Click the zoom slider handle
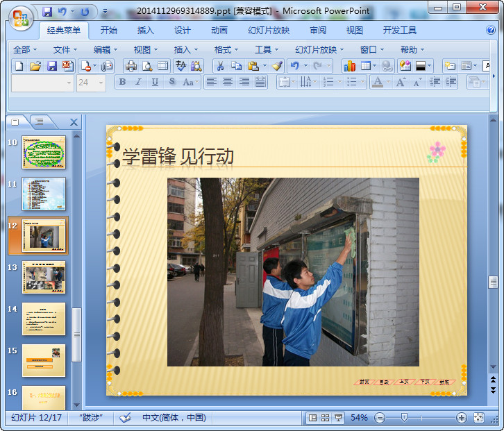The width and height of the screenshot is (504, 431). 404,418
